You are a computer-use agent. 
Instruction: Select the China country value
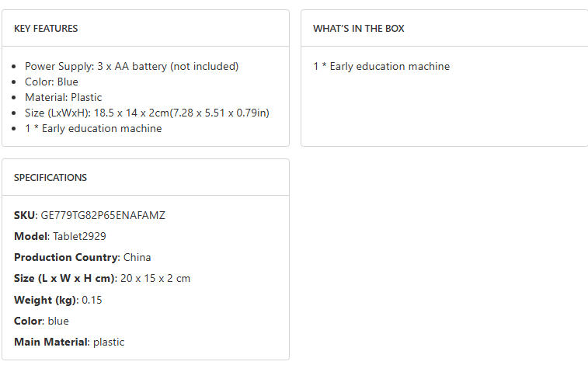(x=137, y=257)
